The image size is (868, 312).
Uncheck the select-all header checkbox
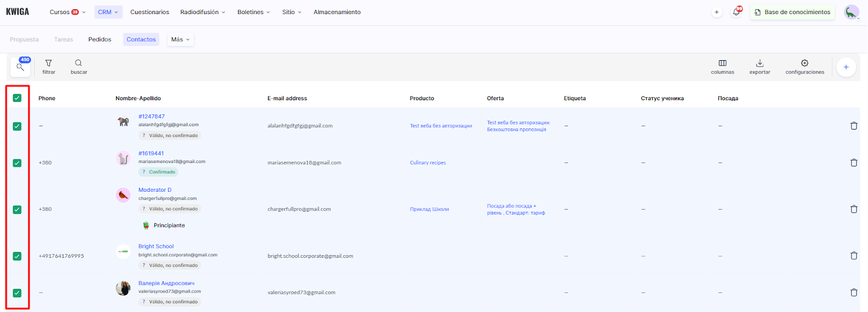tap(17, 98)
